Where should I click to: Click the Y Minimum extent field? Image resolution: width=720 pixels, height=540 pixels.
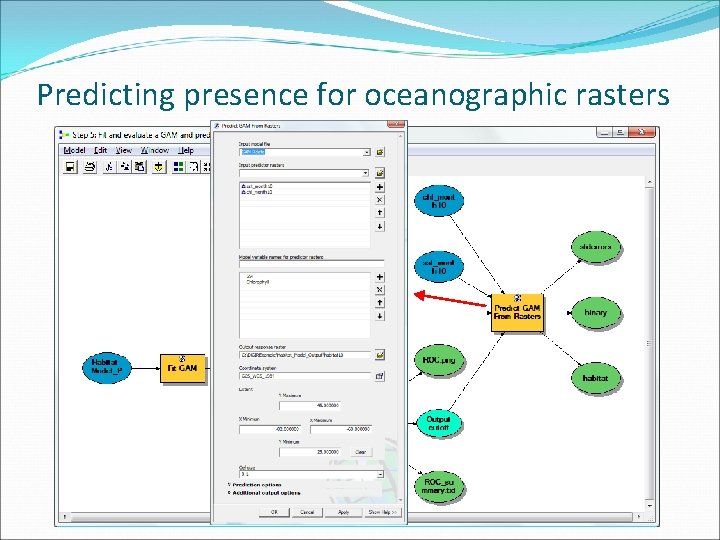(x=310, y=452)
